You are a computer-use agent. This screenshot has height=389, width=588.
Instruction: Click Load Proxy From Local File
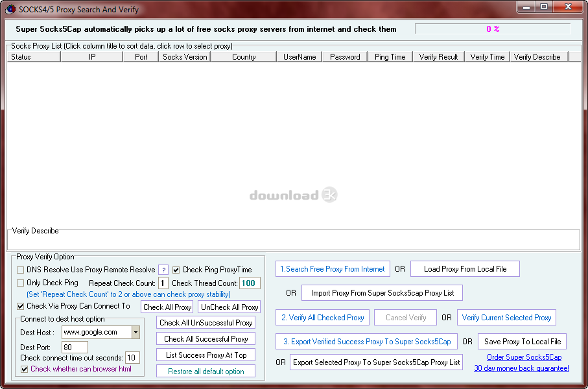(465, 269)
